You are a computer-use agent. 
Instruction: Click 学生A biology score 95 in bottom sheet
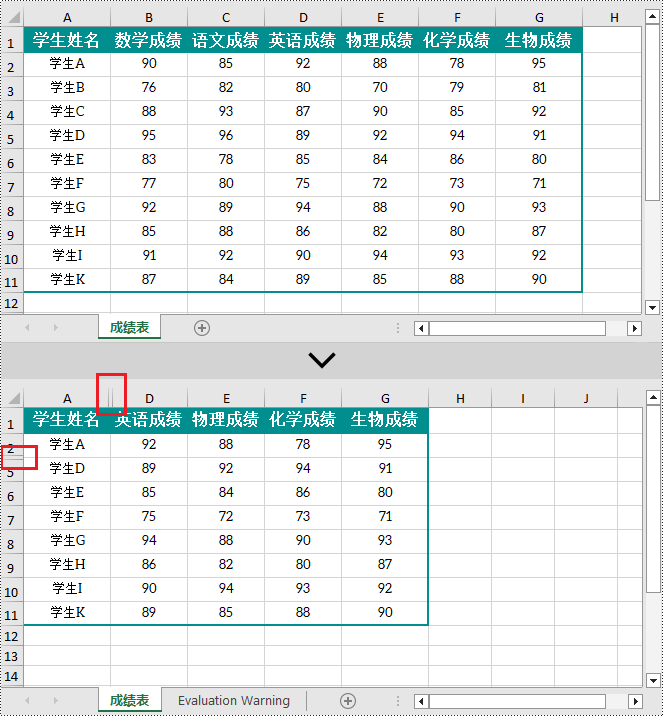(x=384, y=445)
